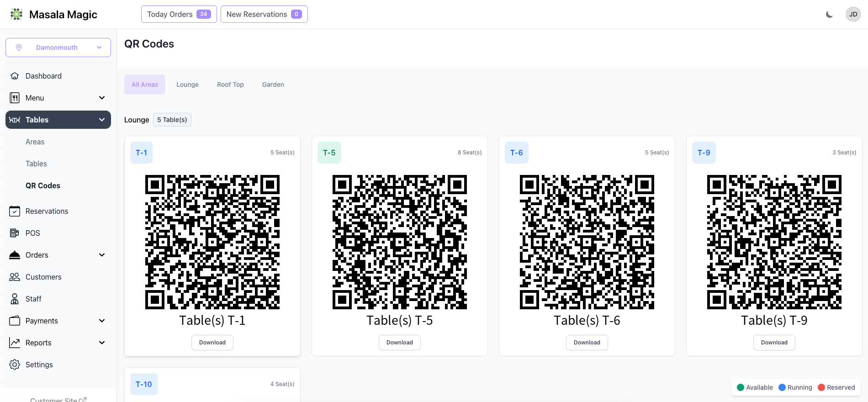Download QR code for T-1

212,343
